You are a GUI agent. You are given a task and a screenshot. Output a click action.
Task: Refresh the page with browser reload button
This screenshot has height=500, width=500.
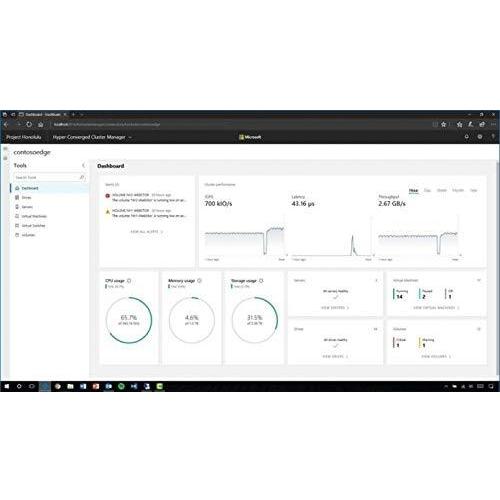coord(29,124)
